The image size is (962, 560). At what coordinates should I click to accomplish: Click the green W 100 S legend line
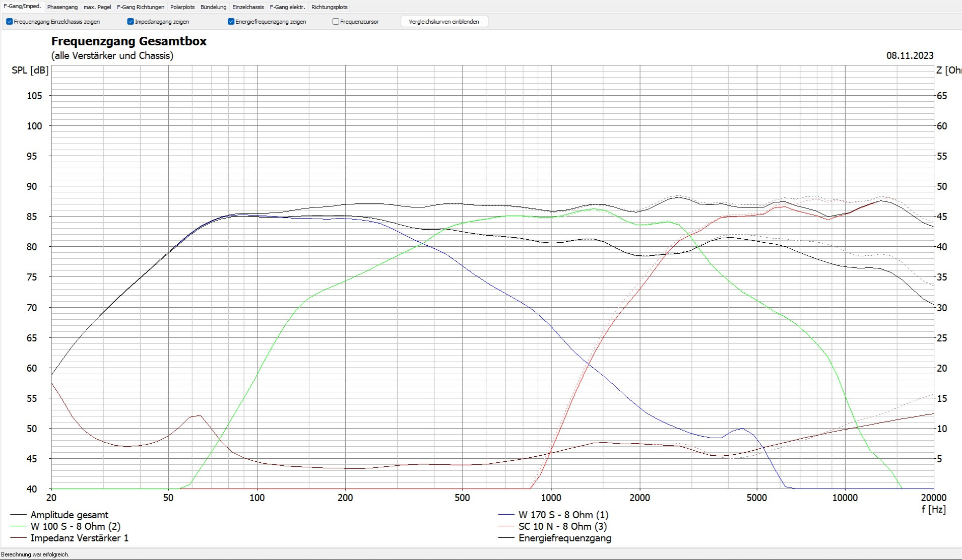18,526
